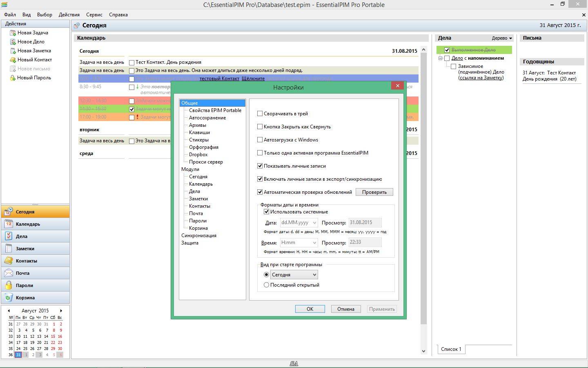Open the Корзина recycle icon in sidebar
The width and height of the screenshot is (588, 368).
coord(9,298)
